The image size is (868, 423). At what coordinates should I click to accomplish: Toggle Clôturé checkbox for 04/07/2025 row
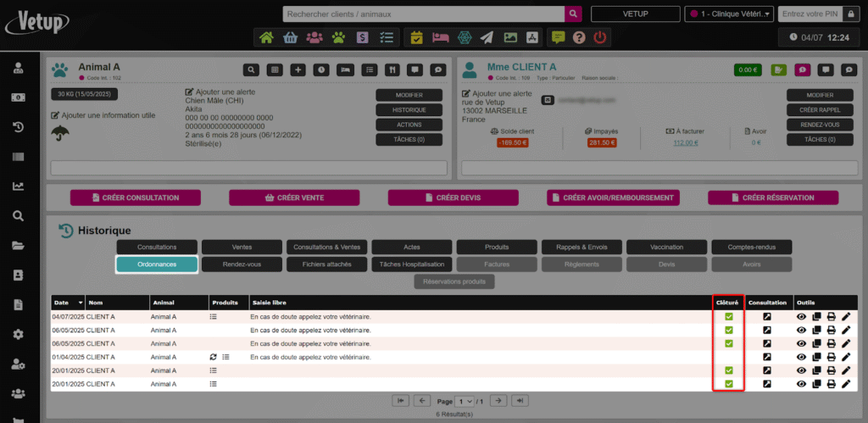pyautogui.click(x=728, y=317)
